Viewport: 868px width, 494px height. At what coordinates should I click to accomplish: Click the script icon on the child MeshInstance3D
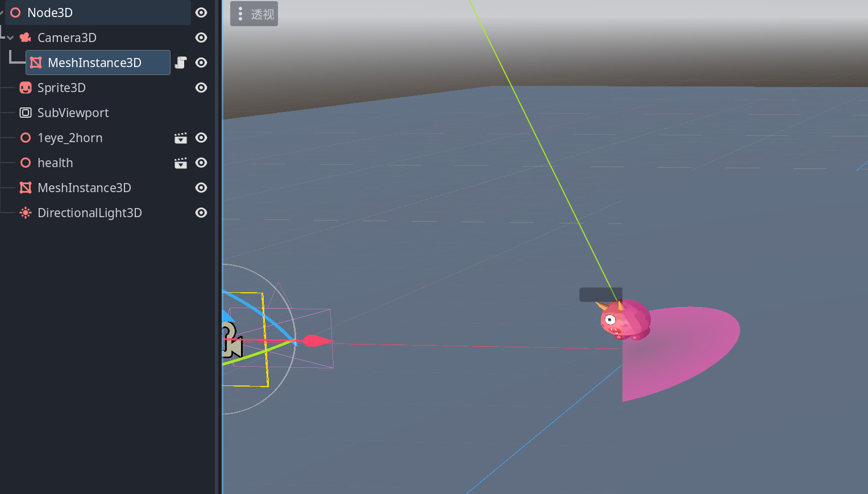(x=181, y=63)
